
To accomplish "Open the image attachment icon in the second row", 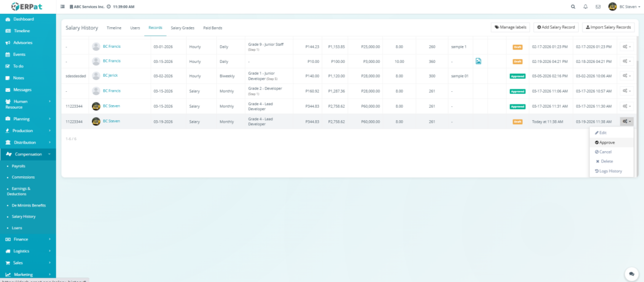I will click(x=478, y=61).
